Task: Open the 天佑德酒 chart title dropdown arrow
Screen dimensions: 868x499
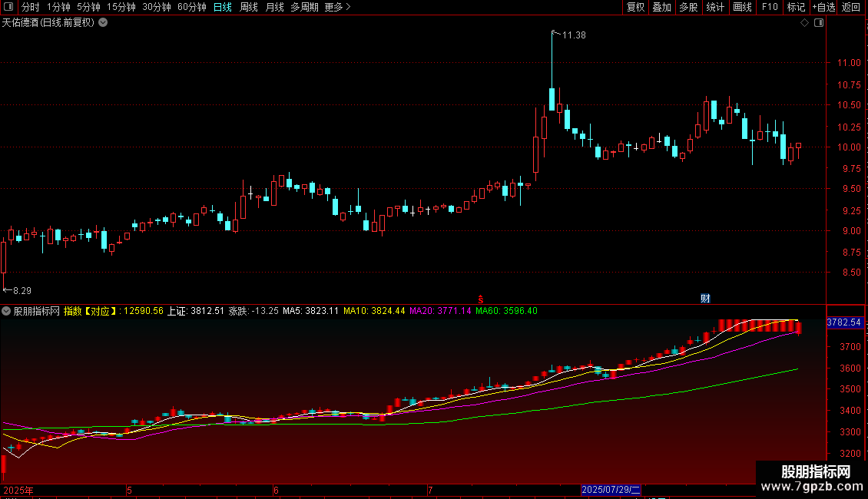Action: pos(103,23)
